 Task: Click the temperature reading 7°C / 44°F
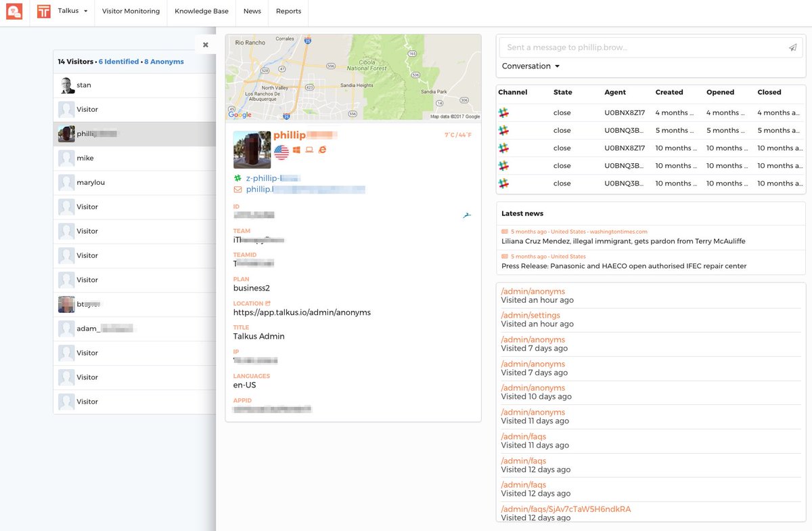coord(457,135)
